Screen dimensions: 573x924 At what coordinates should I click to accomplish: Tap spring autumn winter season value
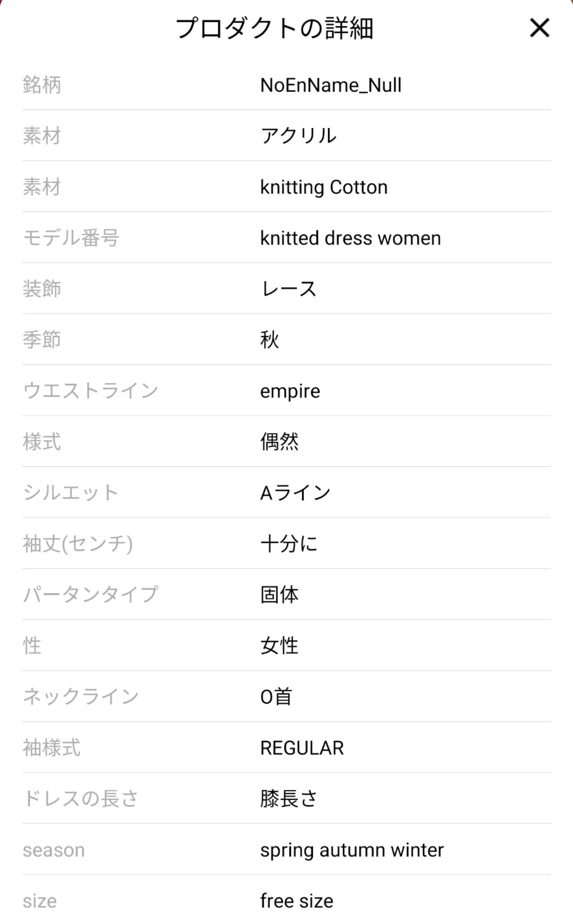[x=352, y=850]
